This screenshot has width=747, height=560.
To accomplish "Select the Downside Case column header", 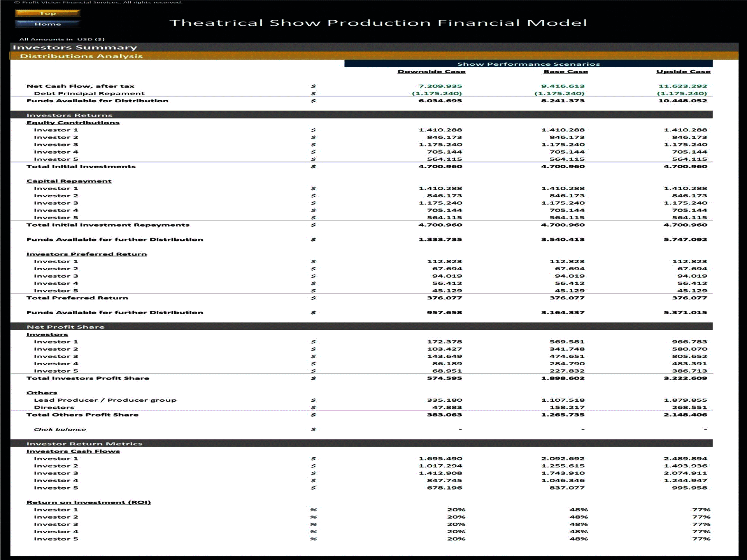I will pyautogui.click(x=432, y=71).
